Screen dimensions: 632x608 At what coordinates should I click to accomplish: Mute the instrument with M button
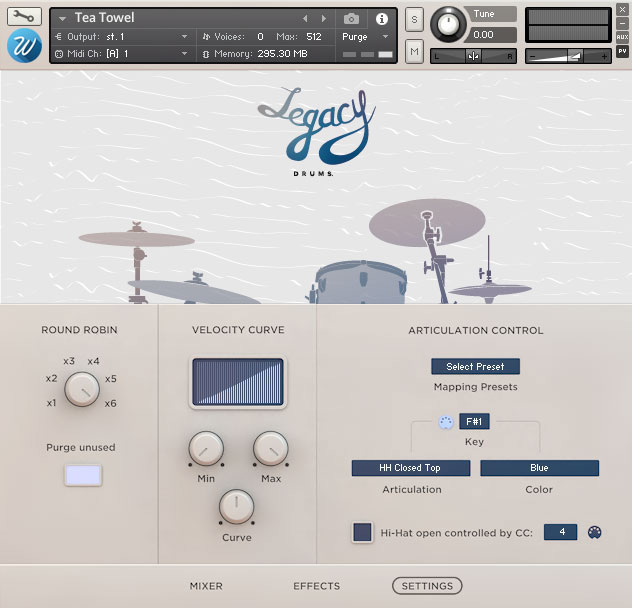pos(414,50)
